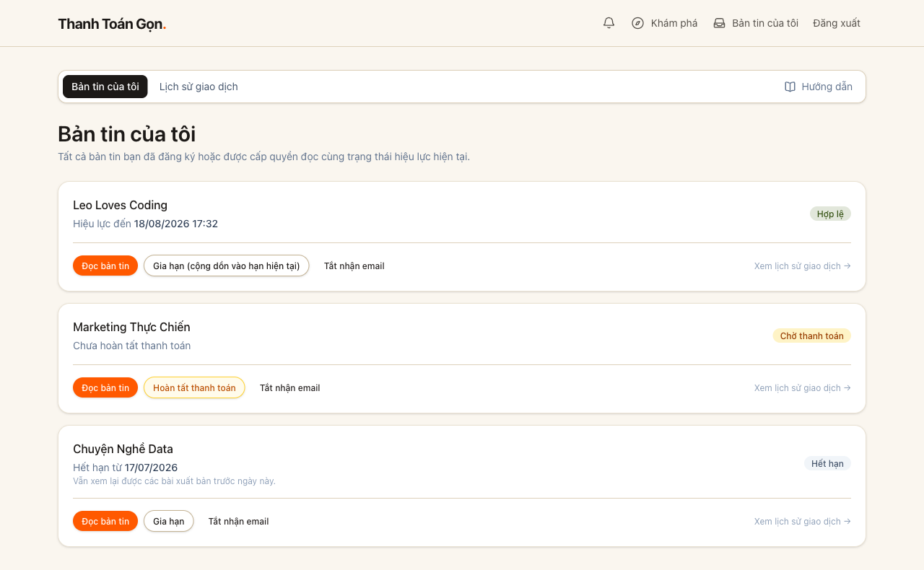Click Đọc bản tin for Leo Loves Coding
Viewport: 924px width, 570px height.
pyautogui.click(x=105, y=266)
